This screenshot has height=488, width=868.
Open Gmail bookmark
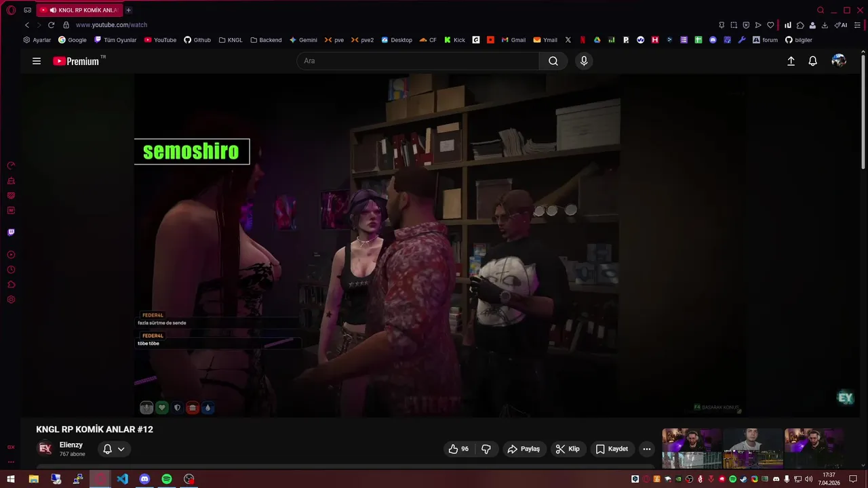tap(513, 40)
